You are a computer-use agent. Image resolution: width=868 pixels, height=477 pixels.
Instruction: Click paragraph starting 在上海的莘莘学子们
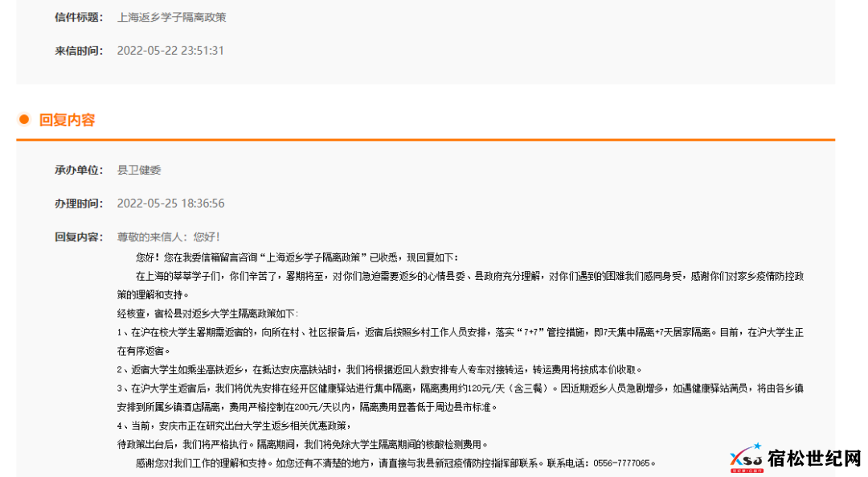(469, 277)
